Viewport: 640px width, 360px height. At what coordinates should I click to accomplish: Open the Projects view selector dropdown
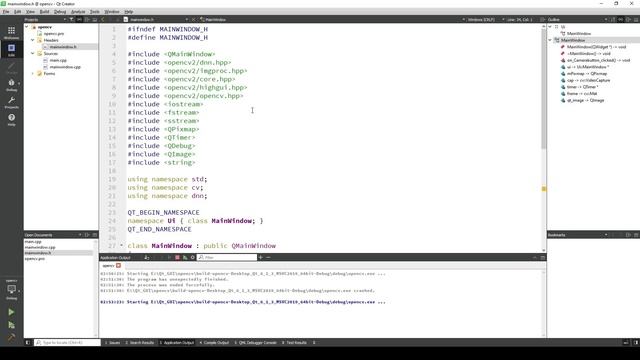coord(45,19)
